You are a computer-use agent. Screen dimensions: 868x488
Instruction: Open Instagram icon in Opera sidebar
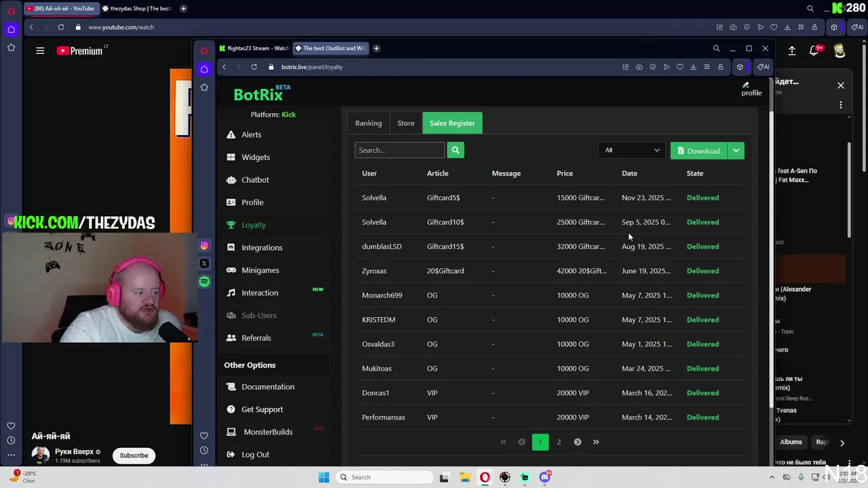[x=204, y=245]
